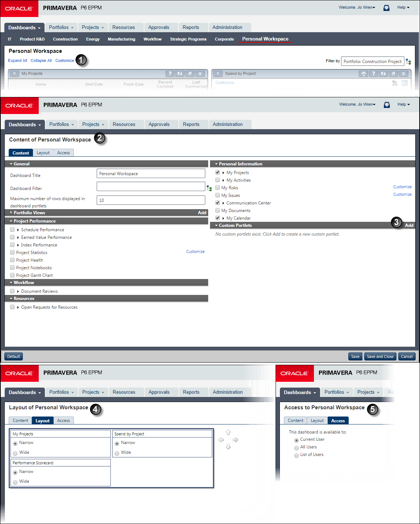The width and height of the screenshot is (420, 524).
Task: Uncheck the My Projects checkbox under Personal Information
Action: pos(218,172)
